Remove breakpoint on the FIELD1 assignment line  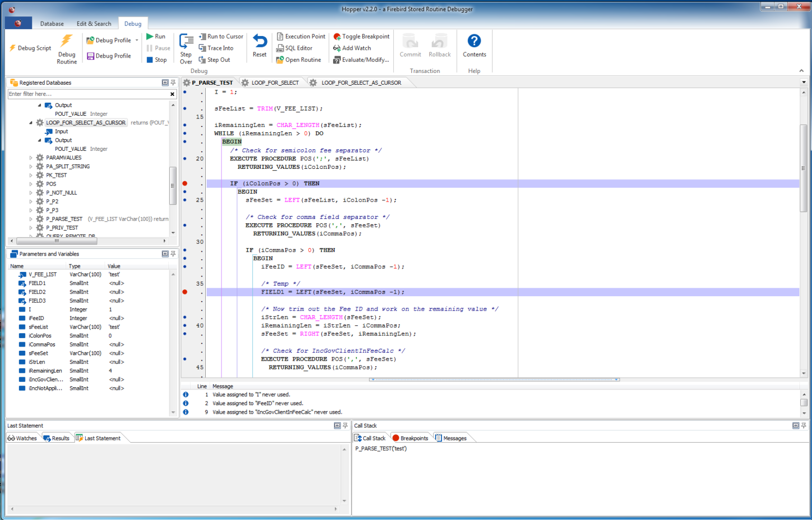[185, 292]
